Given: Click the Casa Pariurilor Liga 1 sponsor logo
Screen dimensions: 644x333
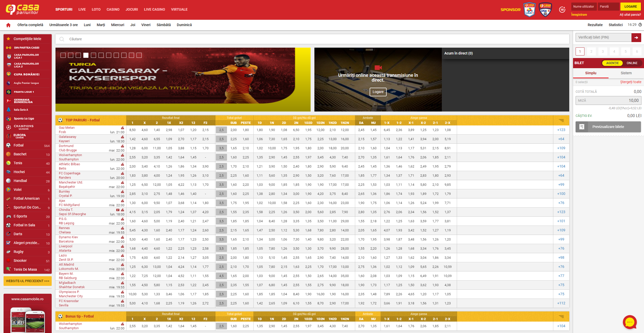Looking at the screenshot, I should (x=529, y=10).
